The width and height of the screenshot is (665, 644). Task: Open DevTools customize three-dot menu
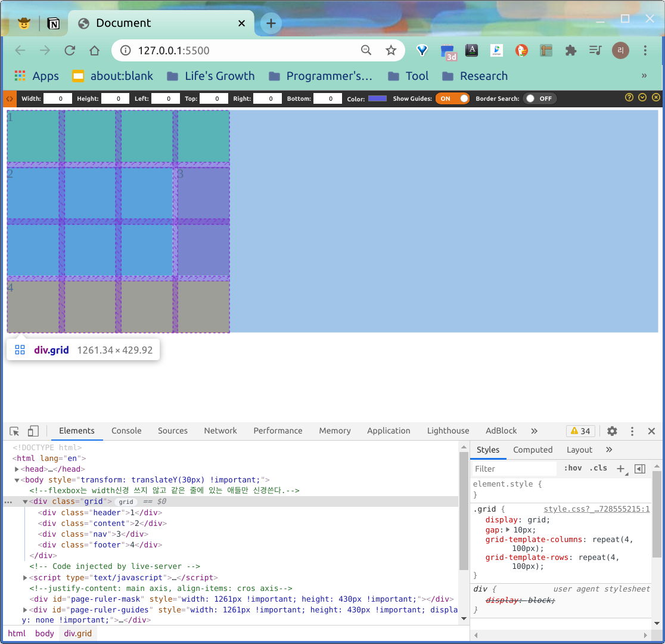(x=632, y=431)
